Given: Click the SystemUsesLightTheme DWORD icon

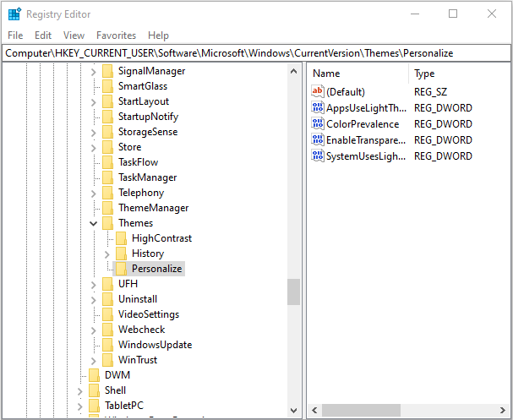Looking at the screenshot, I should (318, 156).
